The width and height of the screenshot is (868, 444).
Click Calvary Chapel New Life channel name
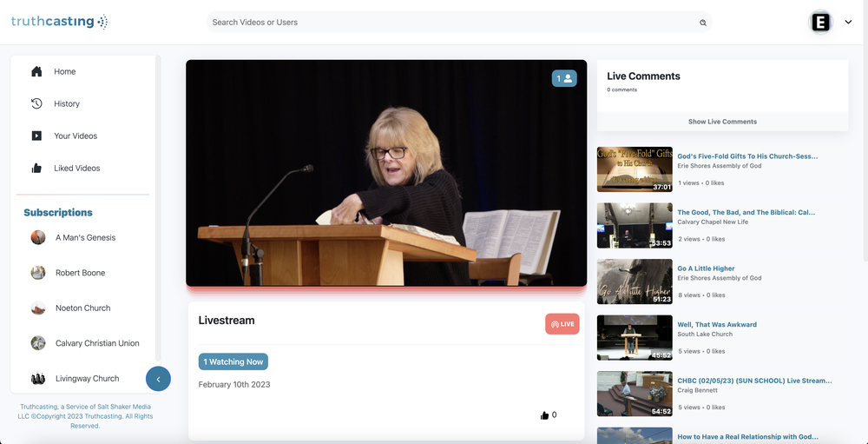click(713, 222)
